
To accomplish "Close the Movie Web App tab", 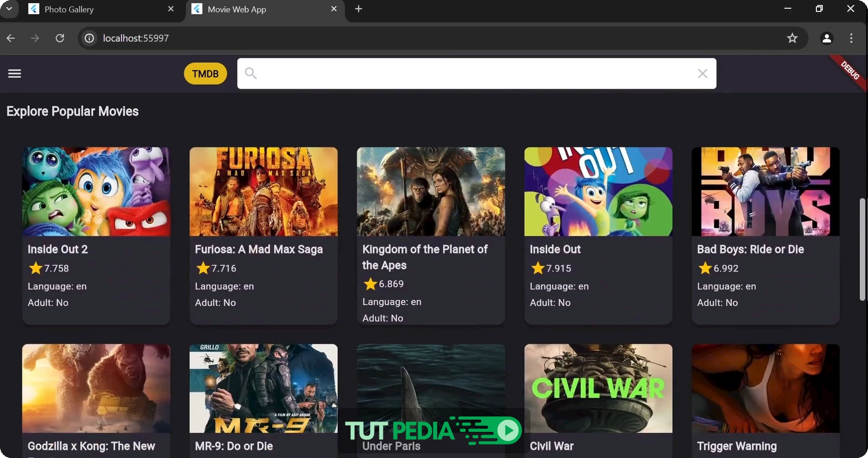I will (x=334, y=9).
